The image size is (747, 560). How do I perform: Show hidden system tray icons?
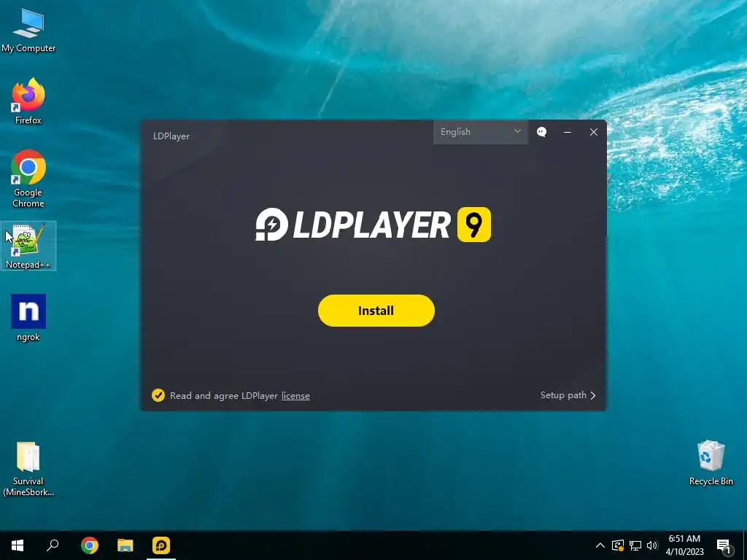point(600,545)
